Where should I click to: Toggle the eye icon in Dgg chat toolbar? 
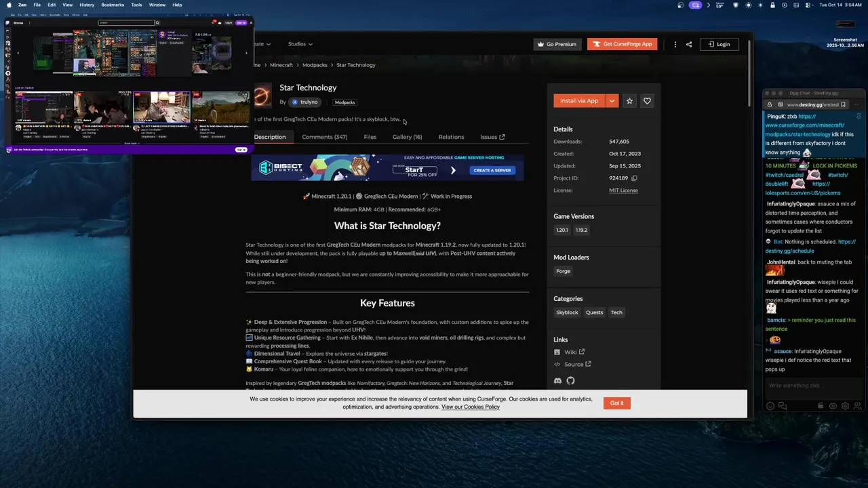833,406
